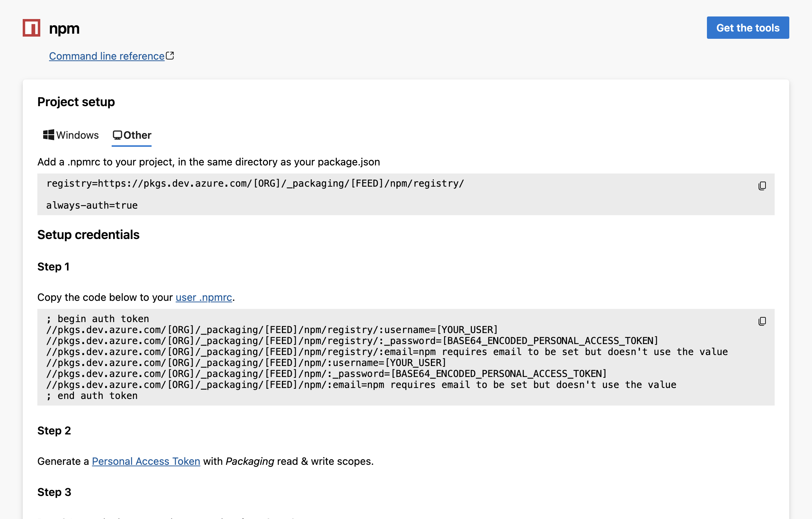Click the Setup credentials heading
This screenshot has height=519, width=812.
point(88,235)
